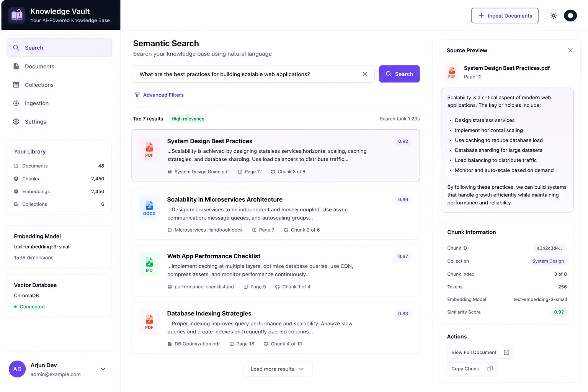Click Embeddings row in Your Library
The height and width of the screenshot is (392, 588).
click(x=59, y=191)
